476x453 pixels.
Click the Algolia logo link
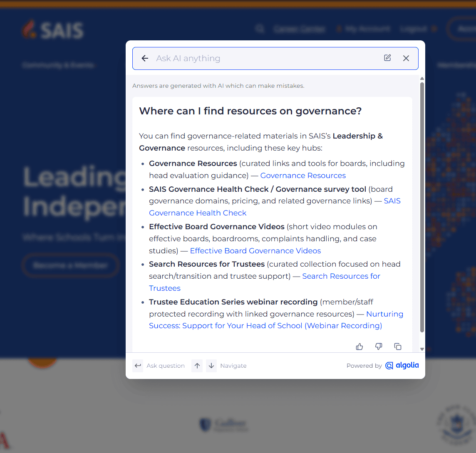[402, 365]
